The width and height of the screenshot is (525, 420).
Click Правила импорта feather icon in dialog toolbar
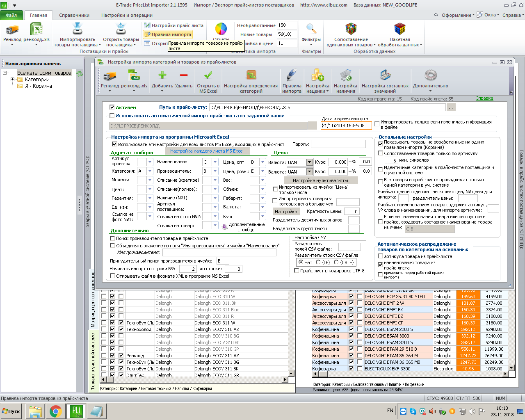pos(292,75)
